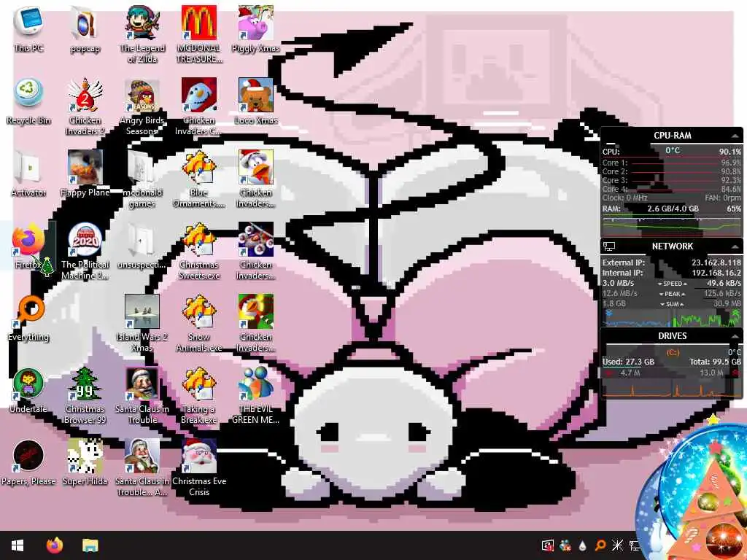
Task: Launch The Political Machine 2020 icon
Action: (x=85, y=251)
